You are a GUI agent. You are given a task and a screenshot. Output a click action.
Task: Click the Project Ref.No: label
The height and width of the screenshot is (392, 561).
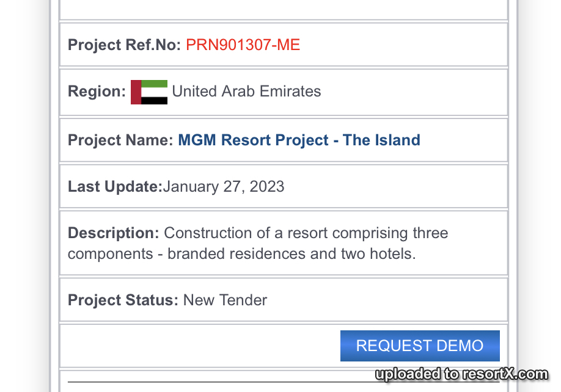coord(125,45)
